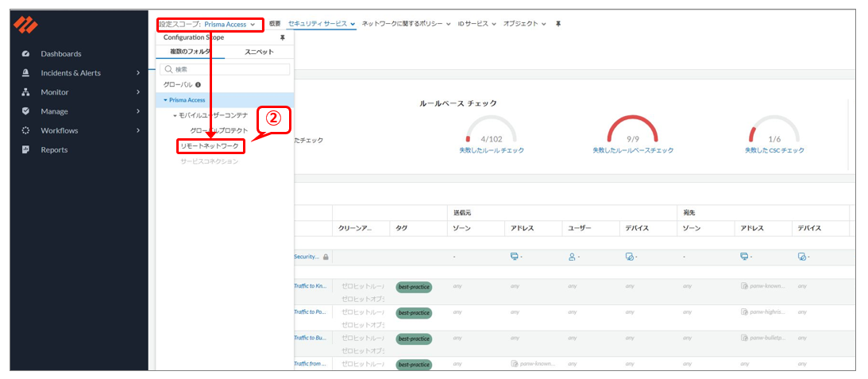Click the Reports chart icon
Viewport: 868px width, 379px height.
click(x=25, y=149)
